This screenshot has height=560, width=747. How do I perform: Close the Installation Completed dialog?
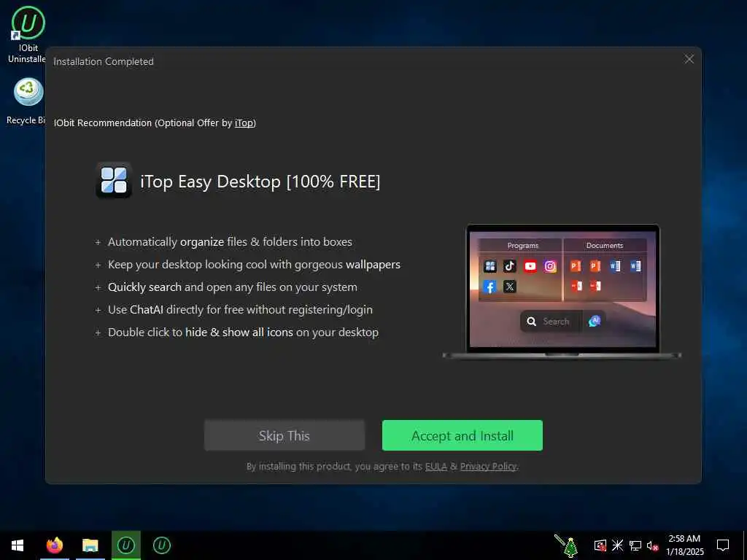tap(689, 59)
